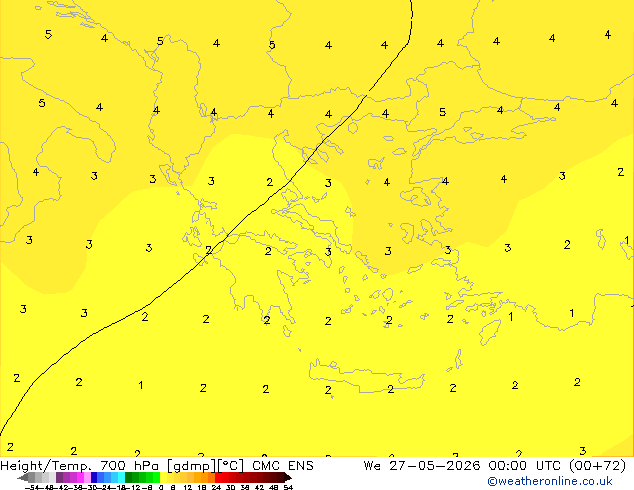634x490 pixels.
Task: Click the weatheronline.co.uk copyright link
Action: pyautogui.click(x=550, y=481)
